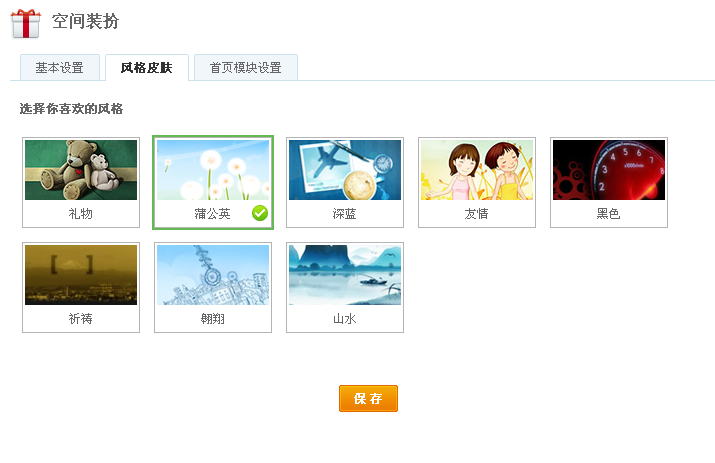Pick the 山水 landscape skin thumbnail
The width and height of the screenshot is (715, 463).
tap(345, 275)
